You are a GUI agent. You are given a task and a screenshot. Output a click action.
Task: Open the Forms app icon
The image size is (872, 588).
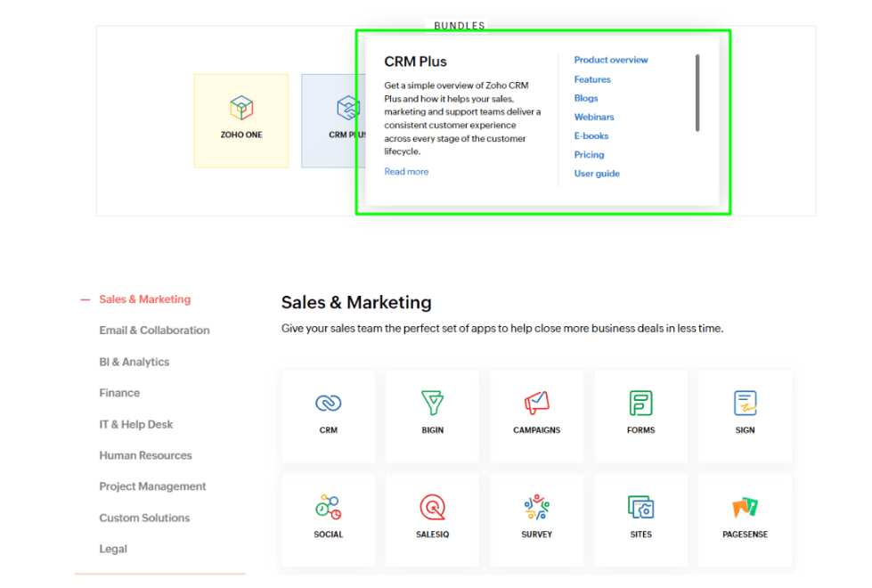(x=640, y=403)
